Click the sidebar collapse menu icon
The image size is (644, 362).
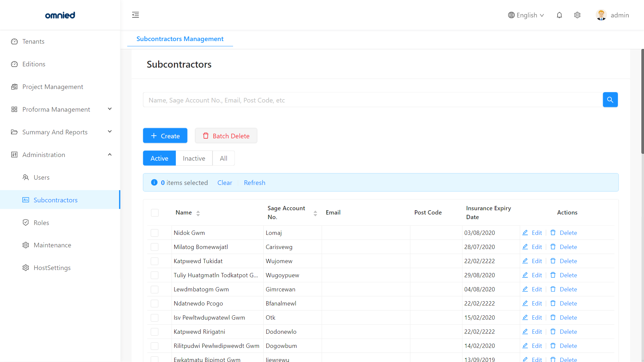tap(135, 15)
